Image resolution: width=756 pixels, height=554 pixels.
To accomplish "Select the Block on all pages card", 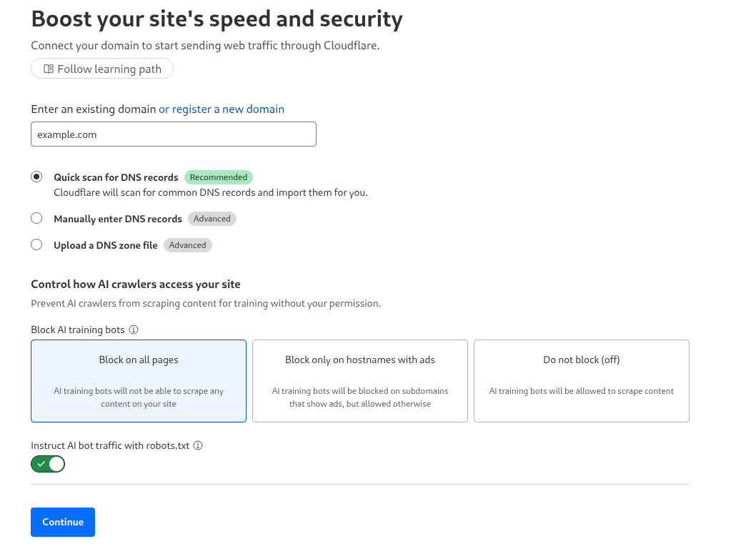I will [138, 381].
